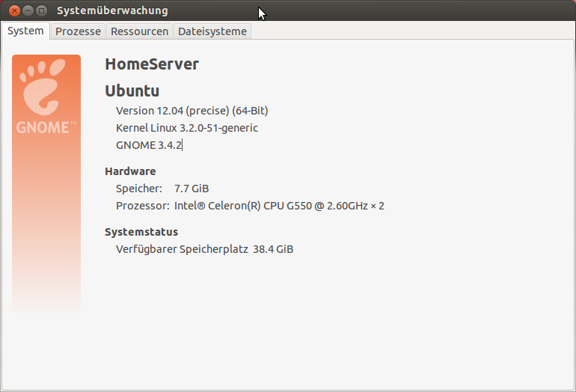Maximize the Systemüberwachung window
Screen dimensions: 576x392
tap(41, 10)
